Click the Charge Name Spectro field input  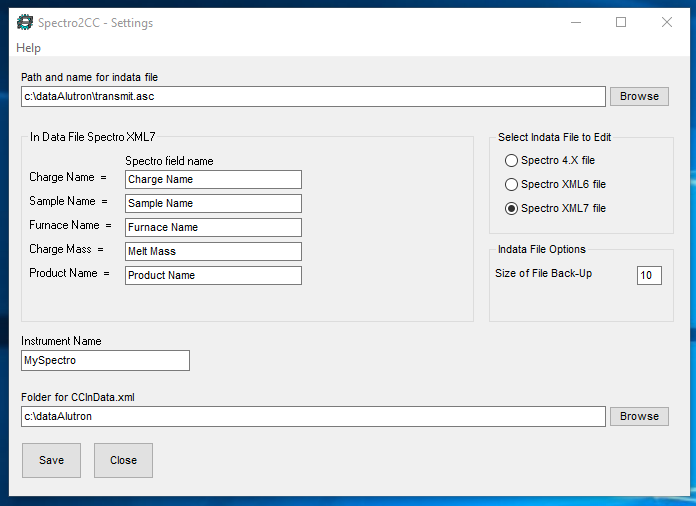point(213,179)
